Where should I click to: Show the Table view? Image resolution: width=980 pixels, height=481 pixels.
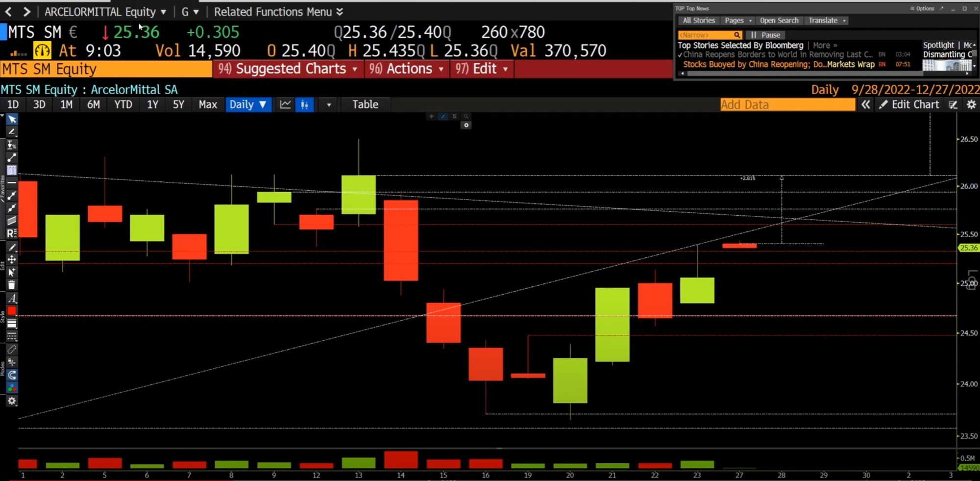click(365, 104)
